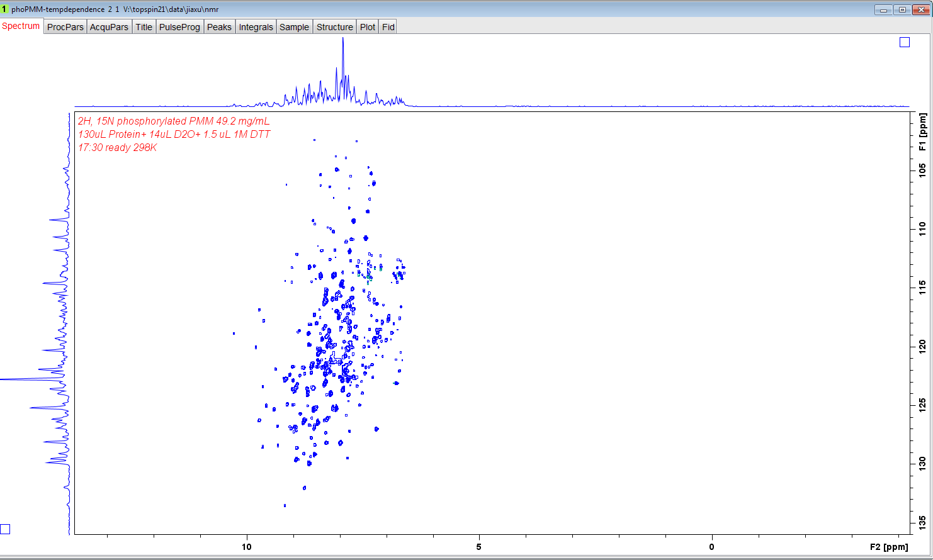Screen dimensions: 933x560
Task: Show the Integrals tab
Action: click(256, 27)
